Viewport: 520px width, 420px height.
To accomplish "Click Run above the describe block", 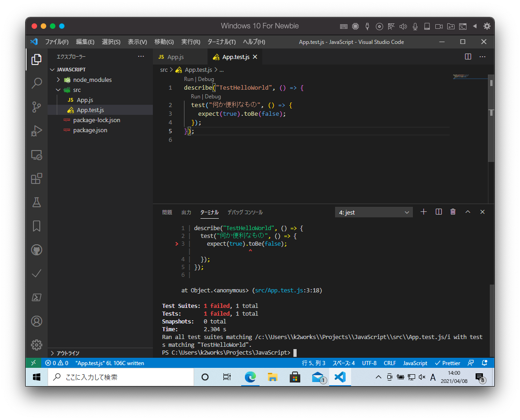I will pos(189,79).
